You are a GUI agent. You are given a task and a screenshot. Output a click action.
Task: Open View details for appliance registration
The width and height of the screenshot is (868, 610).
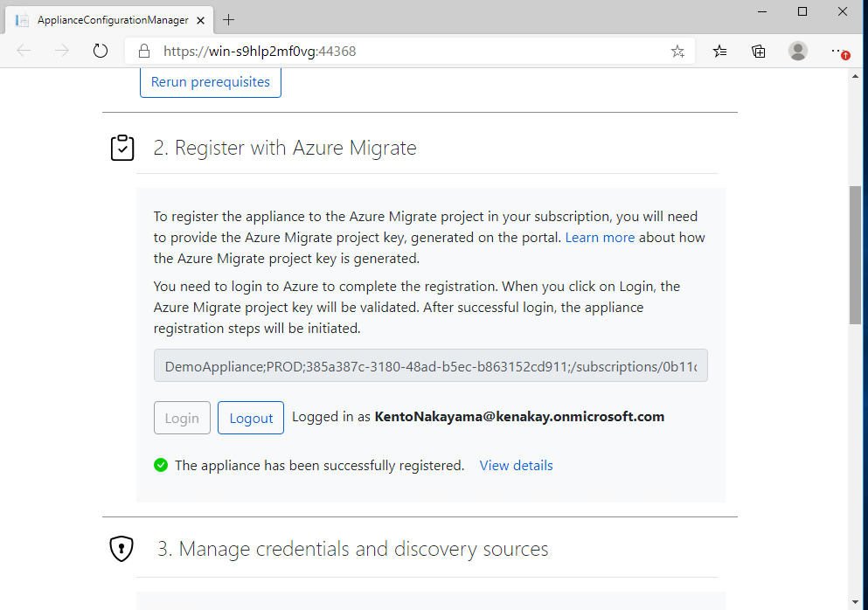tap(516, 465)
